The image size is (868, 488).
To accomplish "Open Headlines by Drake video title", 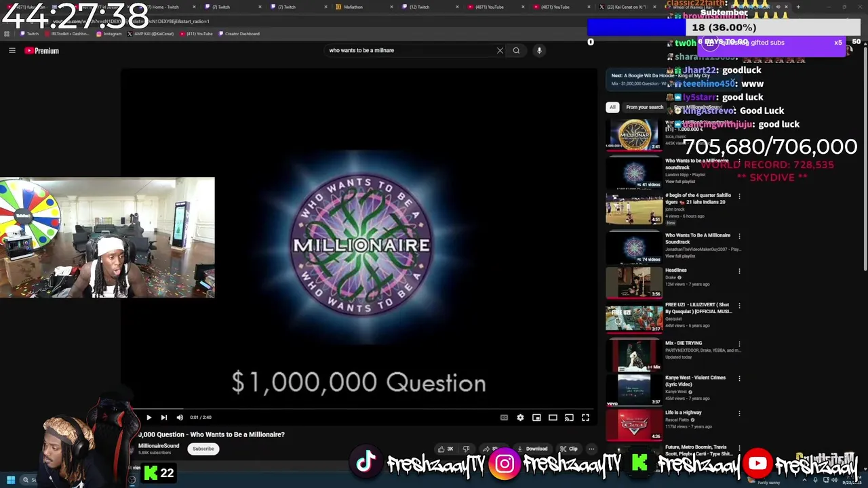I will tap(676, 270).
